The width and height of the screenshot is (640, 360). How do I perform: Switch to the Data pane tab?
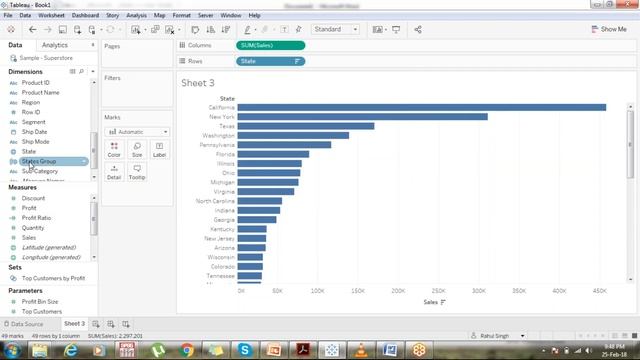click(15, 45)
